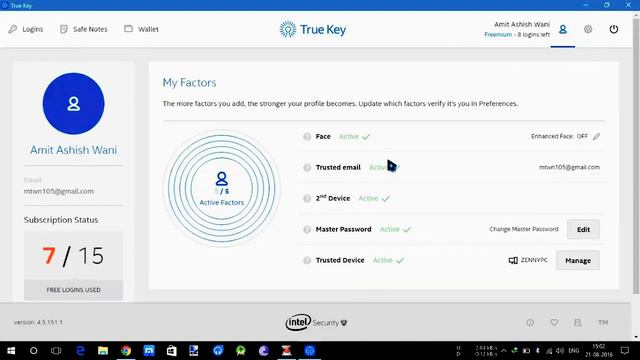Viewport: 640px width, 360px height.
Task: Open the Cortana search circle
Action: click(x=33, y=351)
